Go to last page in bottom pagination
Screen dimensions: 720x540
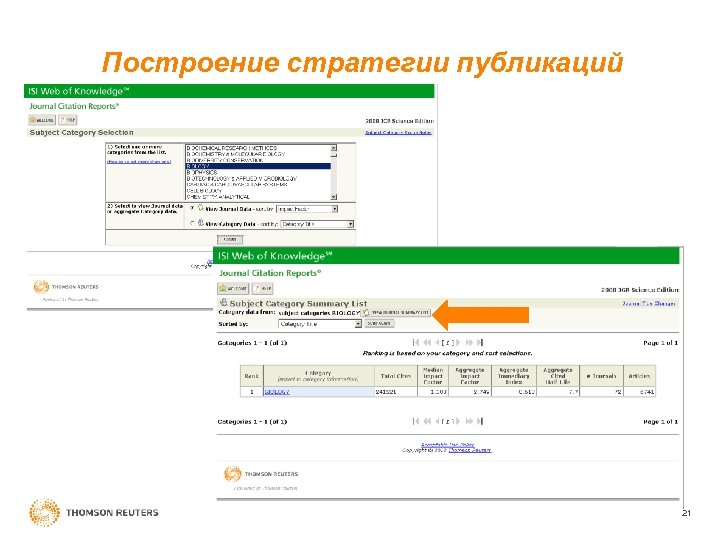[x=479, y=421]
